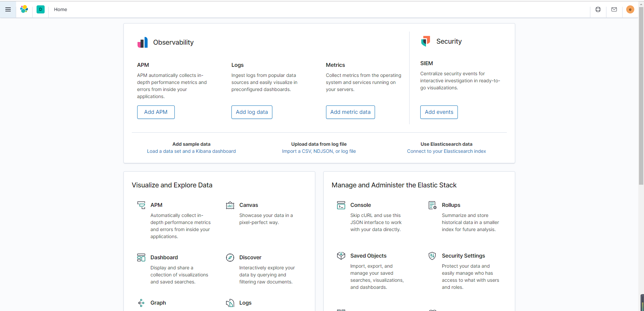
Task: Click the Elastic logo icon
Action: pyautogui.click(x=24, y=9)
